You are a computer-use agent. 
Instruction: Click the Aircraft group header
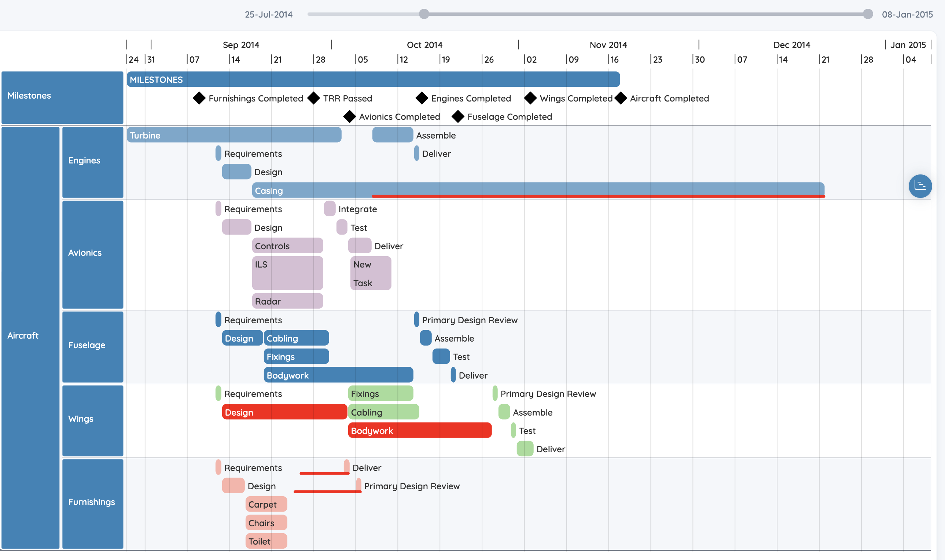coord(30,338)
